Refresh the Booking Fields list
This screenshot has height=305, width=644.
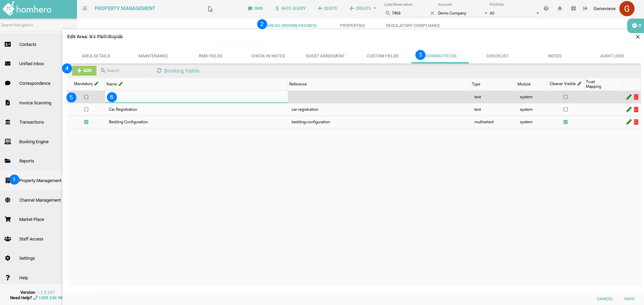tap(159, 71)
